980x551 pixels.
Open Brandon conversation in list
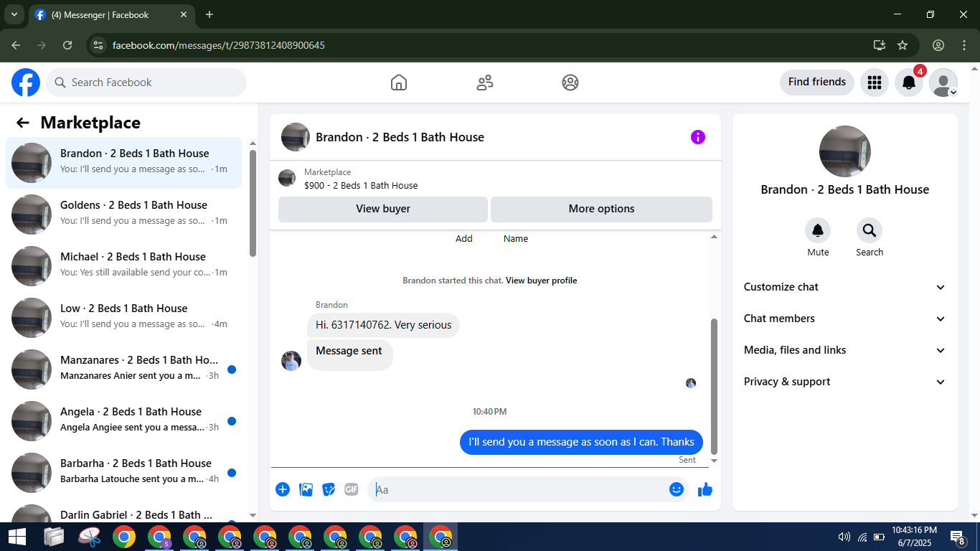point(123,163)
